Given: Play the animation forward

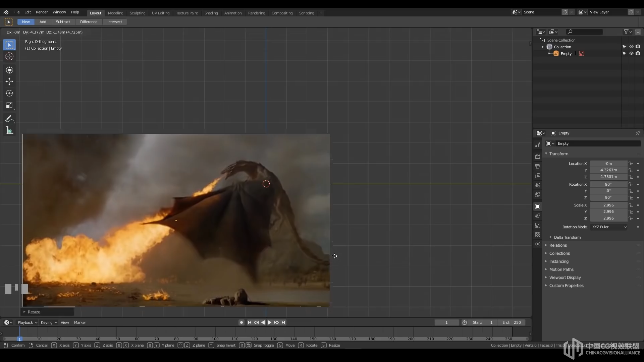Looking at the screenshot, I should (269, 322).
